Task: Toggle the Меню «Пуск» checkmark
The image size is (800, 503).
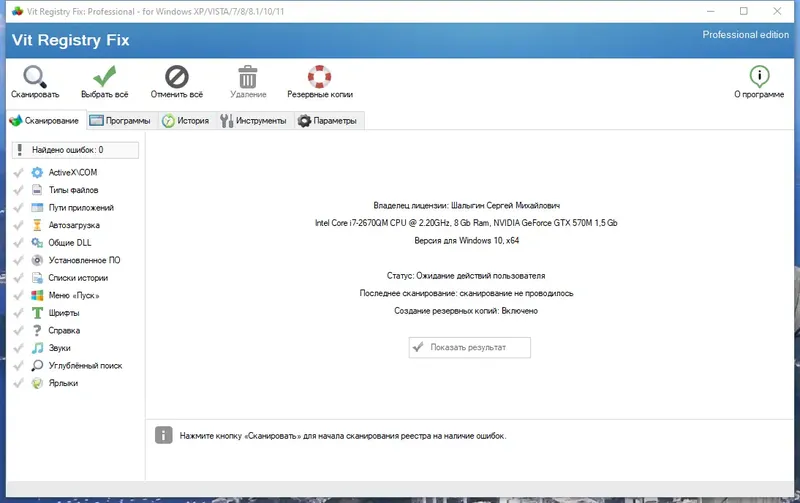Action: pyautogui.click(x=18, y=295)
